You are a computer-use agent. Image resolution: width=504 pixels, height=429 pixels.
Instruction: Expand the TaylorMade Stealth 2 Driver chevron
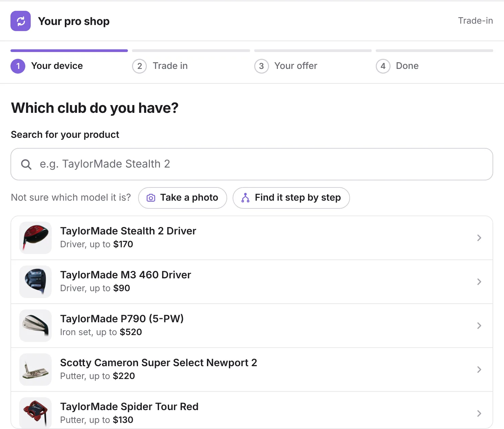[x=479, y=238]
